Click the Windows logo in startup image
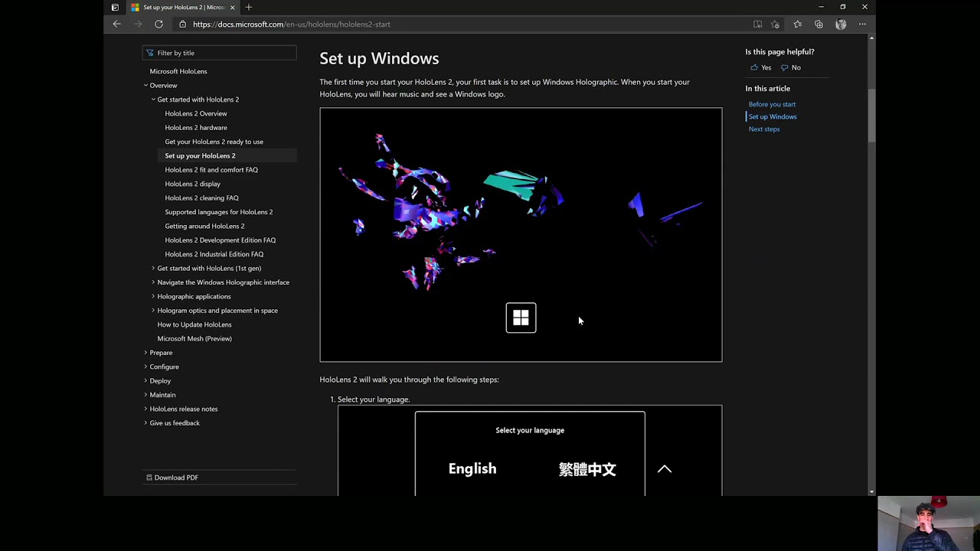The height and width of the screenshot is (551, 980). pyautogui.click(x=521, y=318)
